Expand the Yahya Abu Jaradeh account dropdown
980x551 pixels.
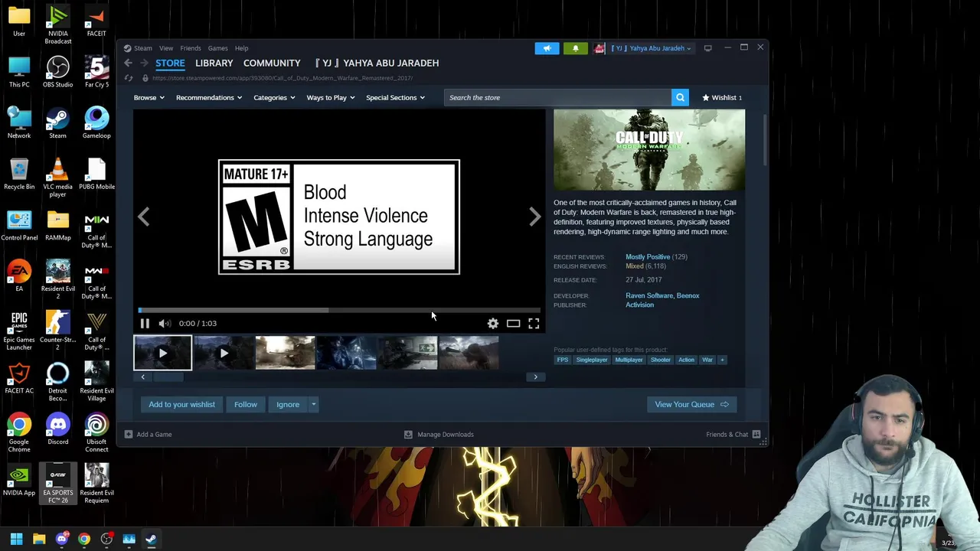(651, 48)
